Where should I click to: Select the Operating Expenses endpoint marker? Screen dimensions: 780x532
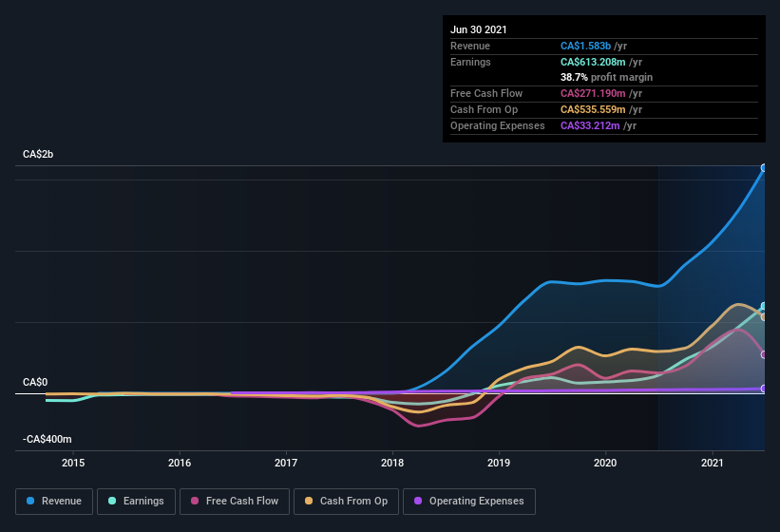coord(764,389)
